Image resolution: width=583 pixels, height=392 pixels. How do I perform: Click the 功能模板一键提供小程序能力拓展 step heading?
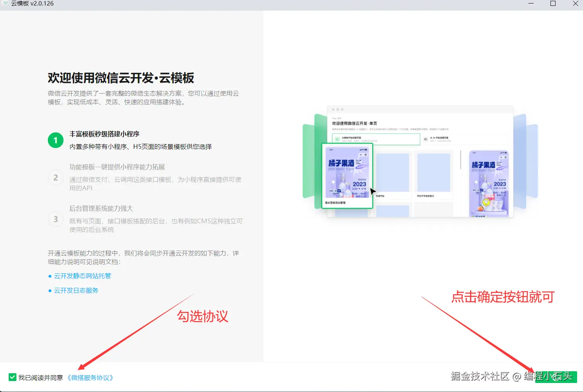point(117,167)
